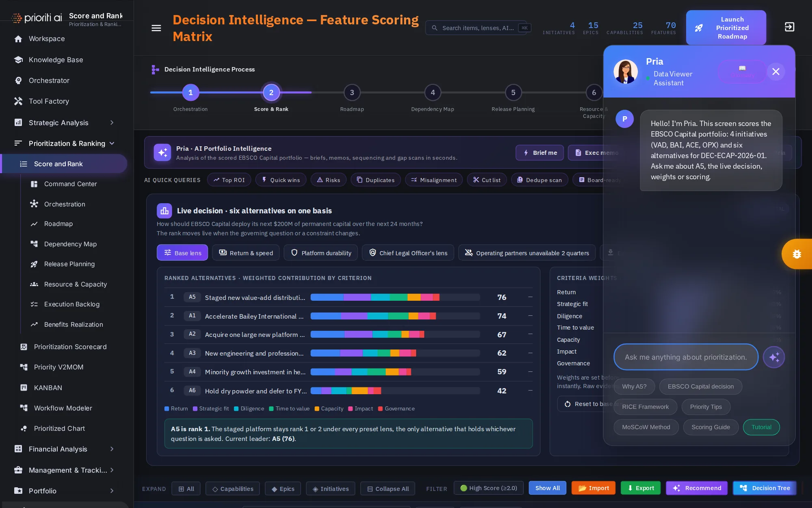Click the Pria AI Portfolio sparkle icon

[162, 153]
